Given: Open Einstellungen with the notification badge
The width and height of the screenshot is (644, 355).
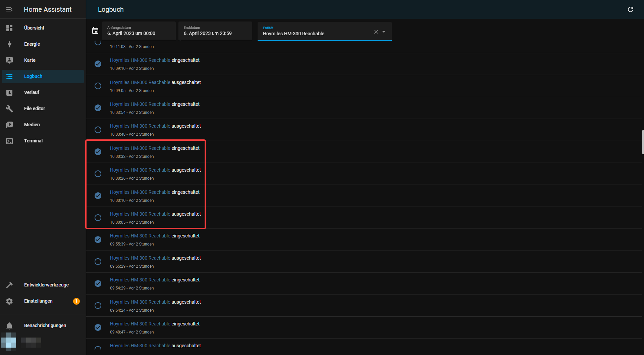Looking at the screenshot, I should [38, 301].
